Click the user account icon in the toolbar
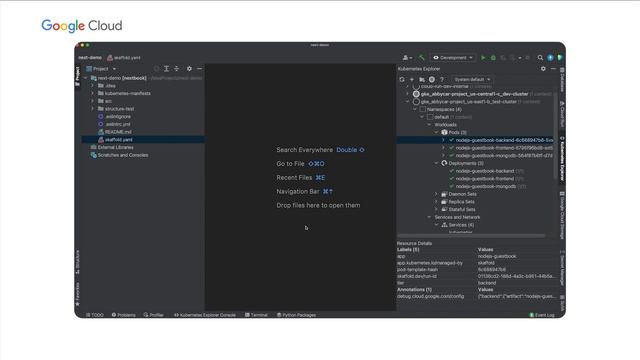 (x=407, y=58)
